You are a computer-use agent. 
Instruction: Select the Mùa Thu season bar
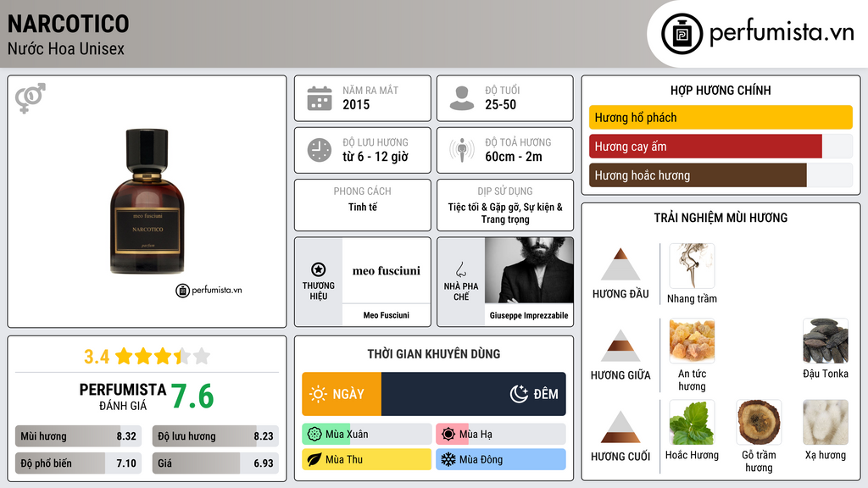[x=366, y=459]
